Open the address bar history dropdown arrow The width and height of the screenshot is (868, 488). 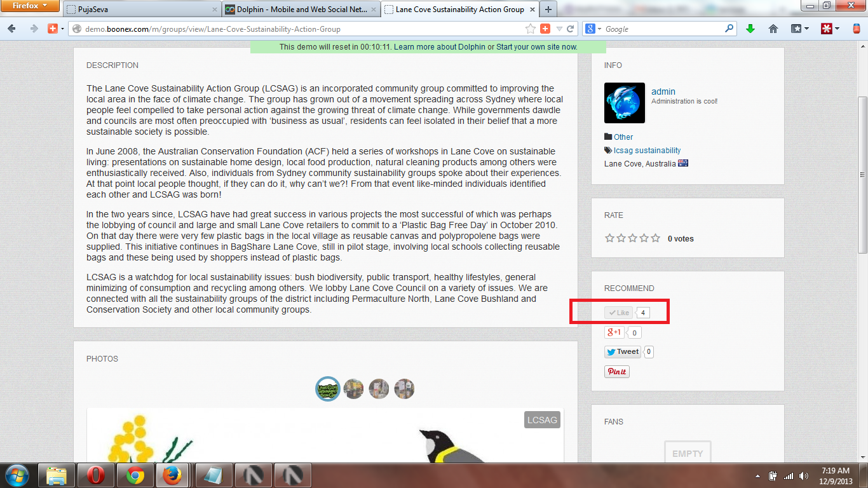[x=559, y=29]
